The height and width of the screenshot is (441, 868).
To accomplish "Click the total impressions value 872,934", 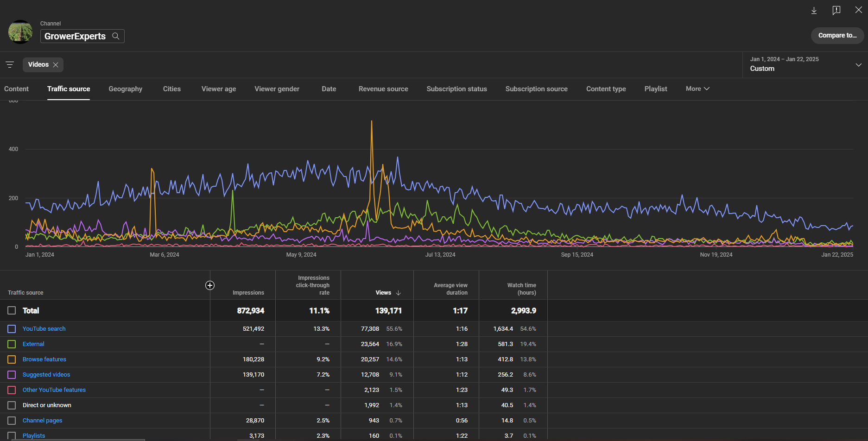I will point(251,311).
